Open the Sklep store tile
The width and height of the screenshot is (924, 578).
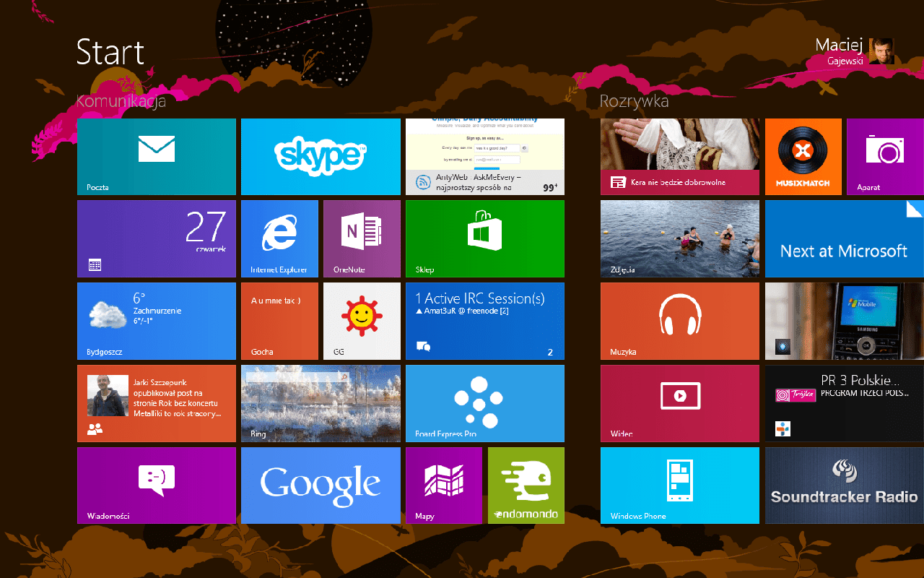(485, 239)
